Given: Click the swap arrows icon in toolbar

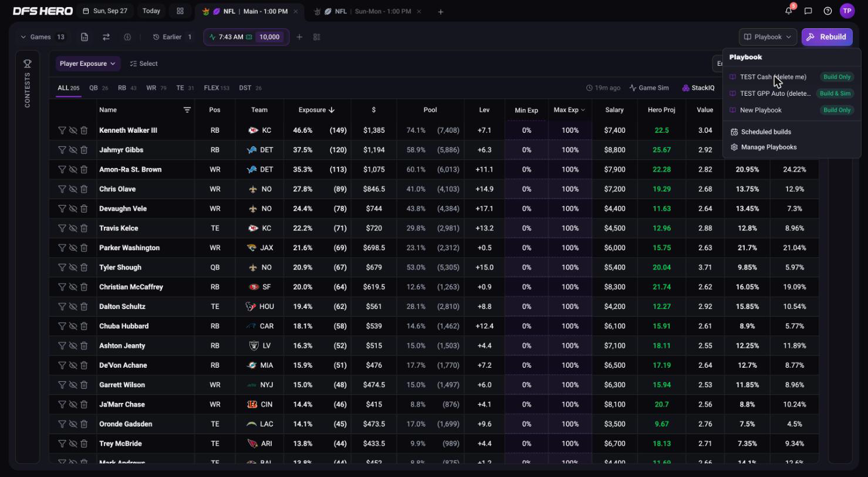Looking at the screenshot, I should [x=106, y=37].
